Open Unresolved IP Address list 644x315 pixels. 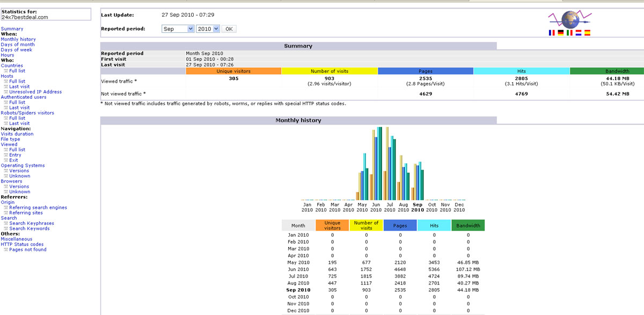[x=35, y=92]
